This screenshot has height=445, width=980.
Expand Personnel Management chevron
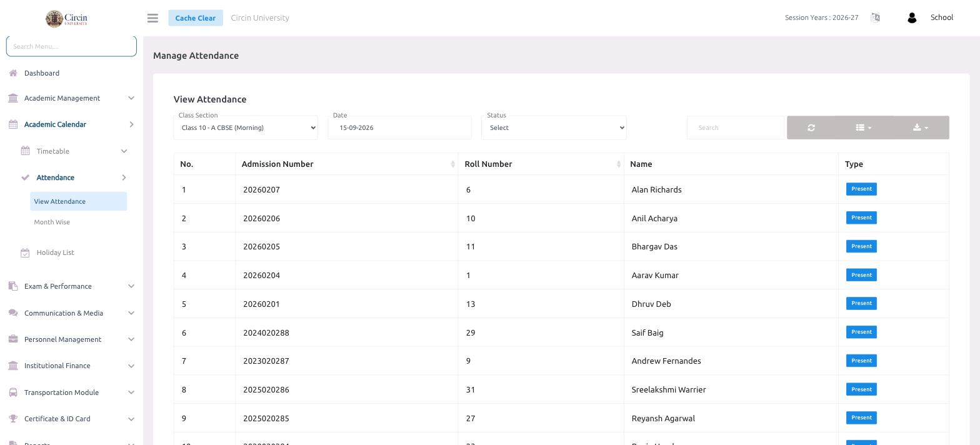131,339
